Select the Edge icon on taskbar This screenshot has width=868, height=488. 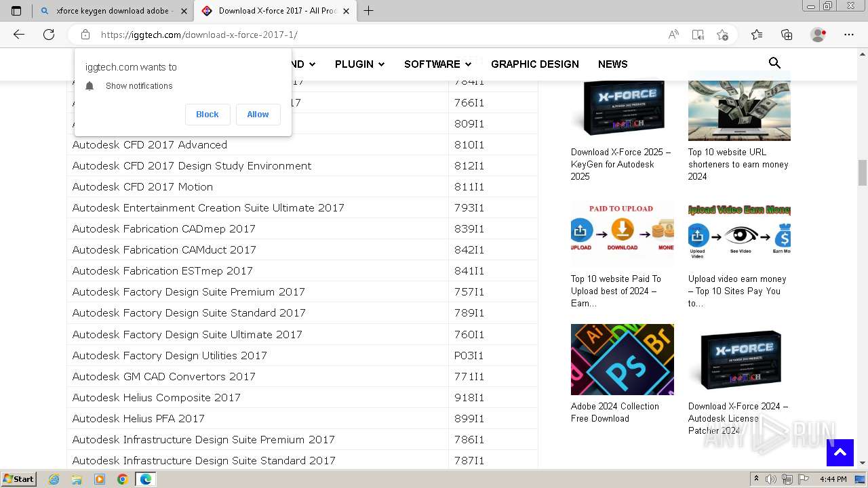[146, 479]
